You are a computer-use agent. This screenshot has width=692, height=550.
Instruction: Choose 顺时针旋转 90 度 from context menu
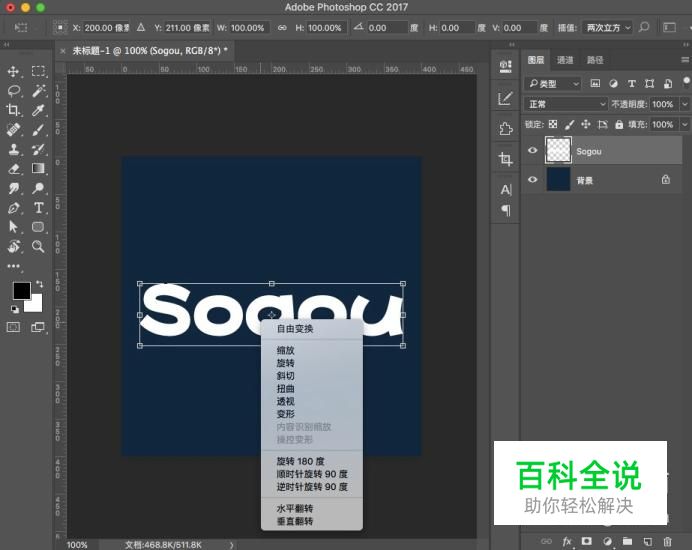pos(312,474)
